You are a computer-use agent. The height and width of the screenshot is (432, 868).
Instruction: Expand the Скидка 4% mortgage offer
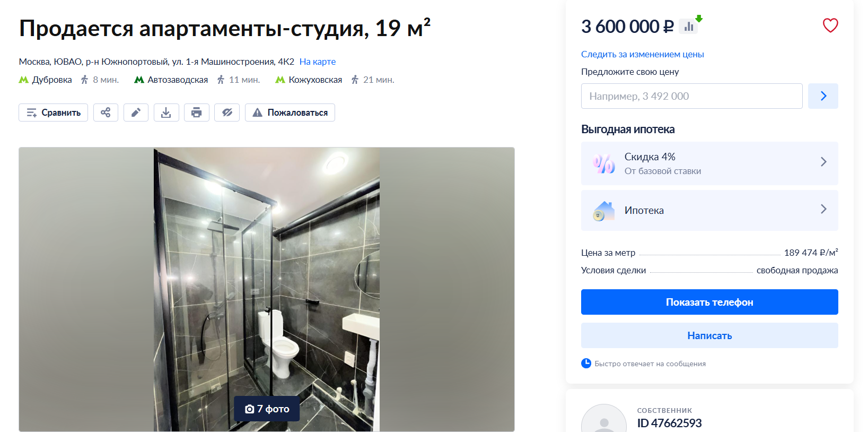click(709, 163)
